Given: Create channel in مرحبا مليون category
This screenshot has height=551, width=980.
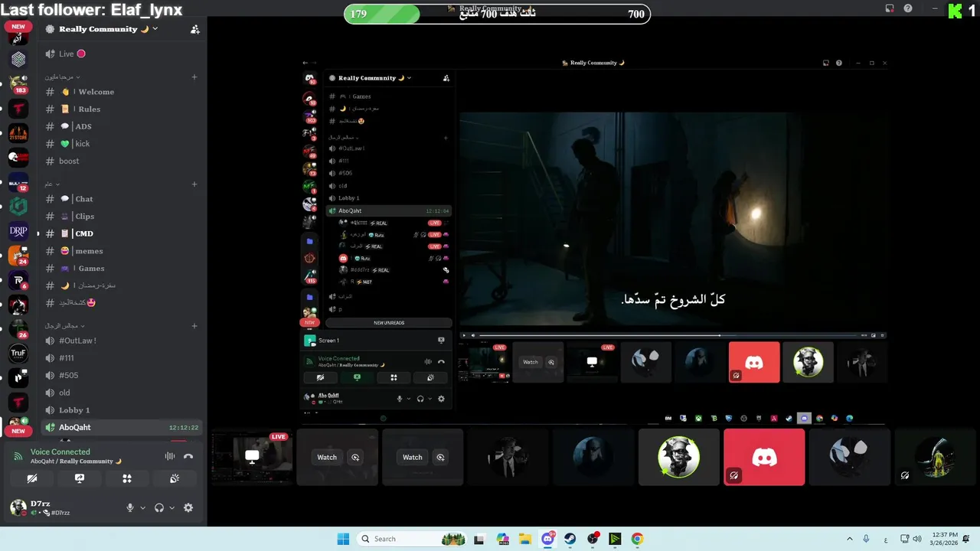Looking at the screenshot, I should coord(194,77).
